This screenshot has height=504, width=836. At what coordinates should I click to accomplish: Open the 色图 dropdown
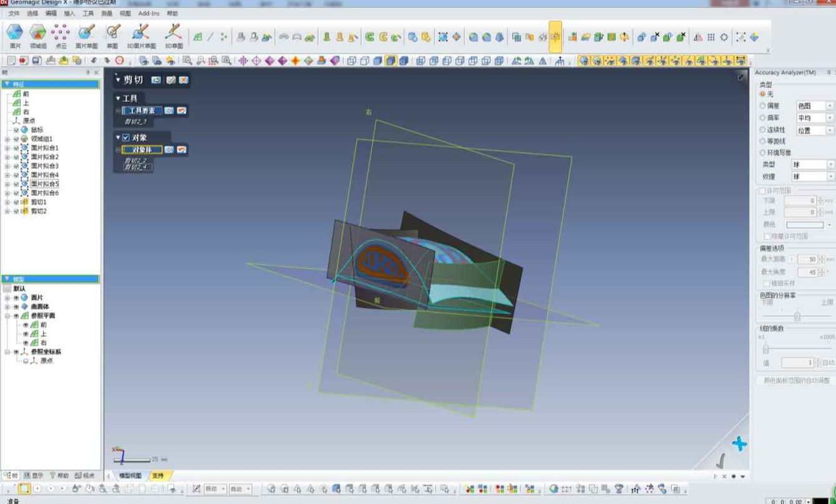coord(815,106)
